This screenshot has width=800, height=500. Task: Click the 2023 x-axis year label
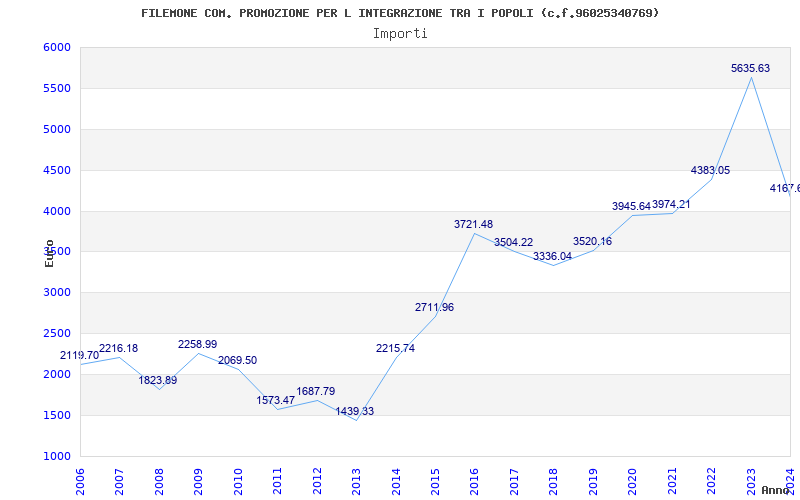pyautogui.click(x=751, y=481)
